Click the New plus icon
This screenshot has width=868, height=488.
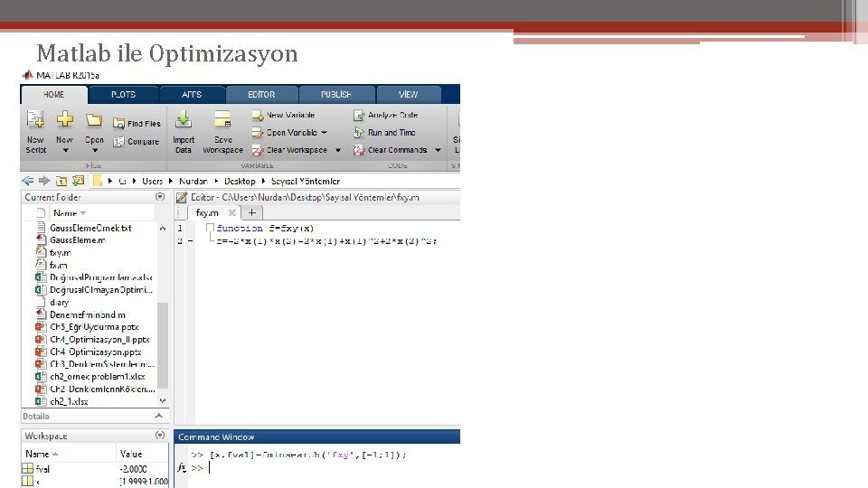[x=65, y=118]
